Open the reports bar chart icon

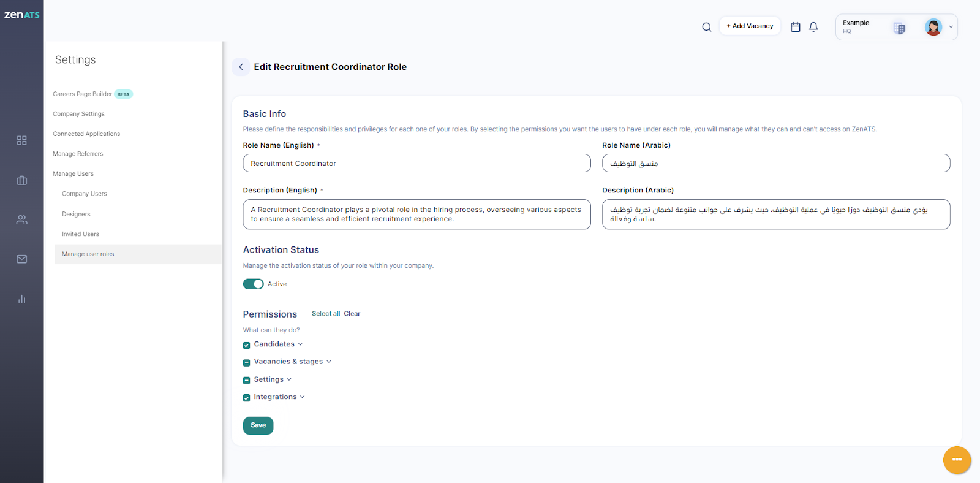tap(22, 299)
